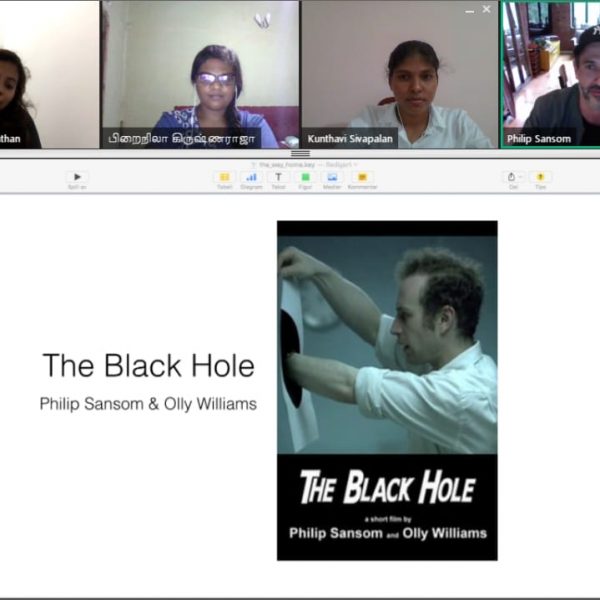Grab the video strip handle bar

coord(300,153)
